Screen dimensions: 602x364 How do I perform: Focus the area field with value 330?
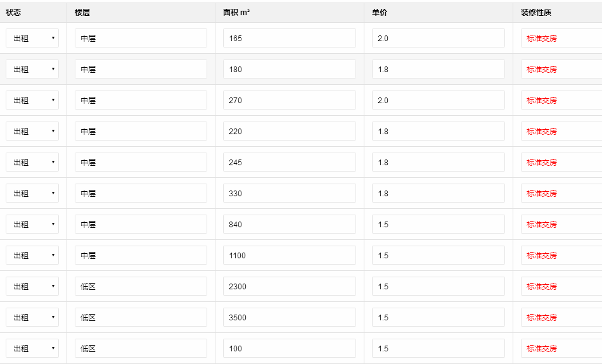click(x=289, y=193)
